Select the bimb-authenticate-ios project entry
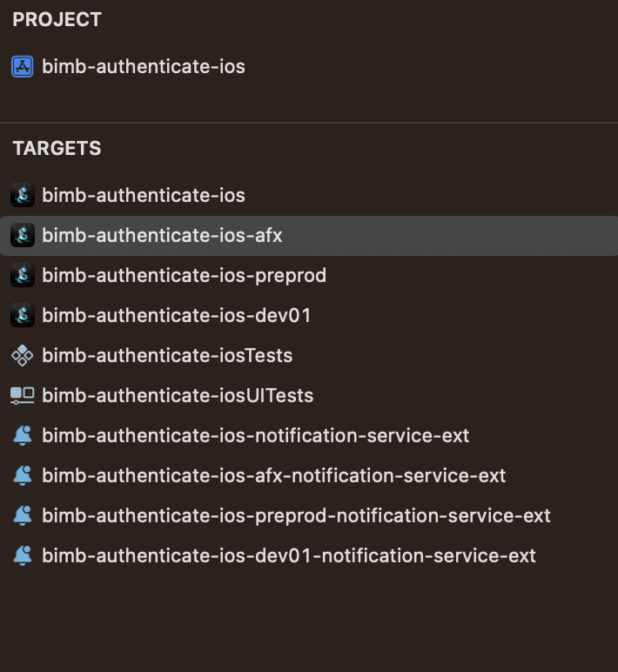The height and width of the screenshot is (672, 618). pyautogui.click(x=144, y=67)
